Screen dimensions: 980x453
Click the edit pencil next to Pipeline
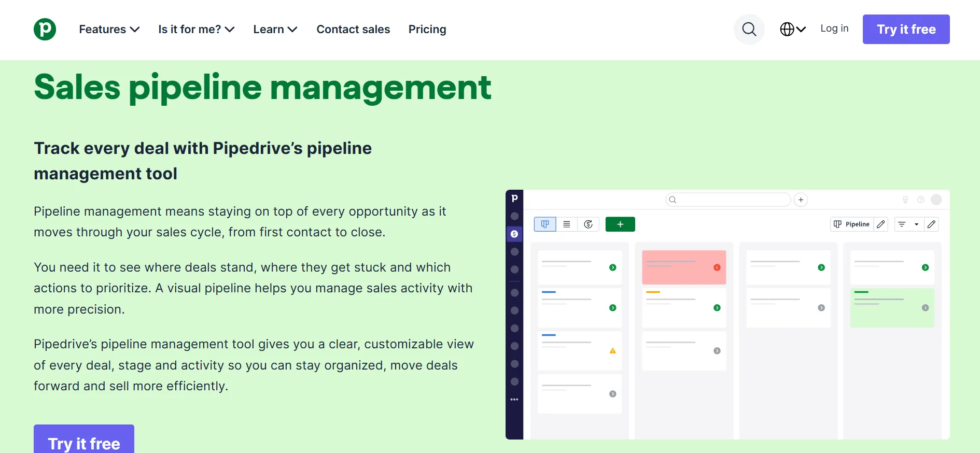[881, 224]
